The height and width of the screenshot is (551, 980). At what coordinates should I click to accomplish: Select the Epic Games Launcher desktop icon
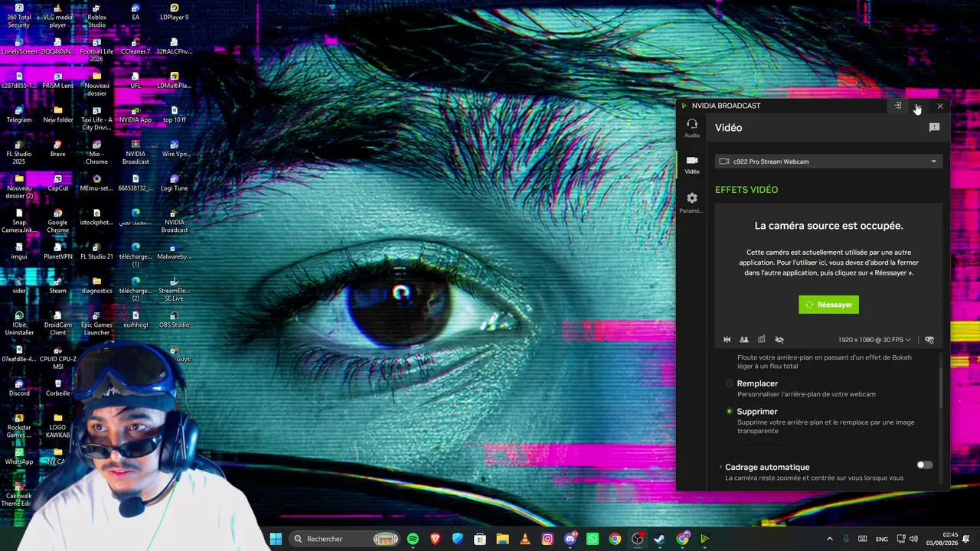point(96,324)
